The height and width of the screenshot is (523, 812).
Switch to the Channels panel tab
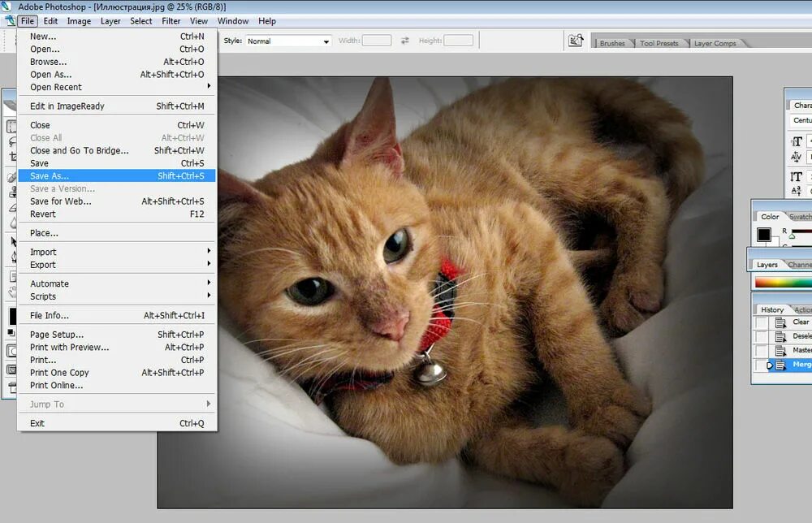click(x=800, y=265)
